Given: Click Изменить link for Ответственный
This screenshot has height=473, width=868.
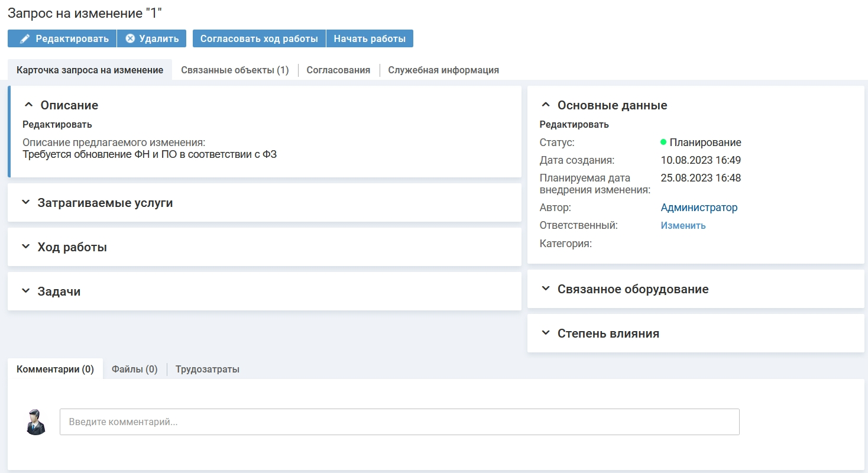Looking at the screenshot, I should coord(683,225).
